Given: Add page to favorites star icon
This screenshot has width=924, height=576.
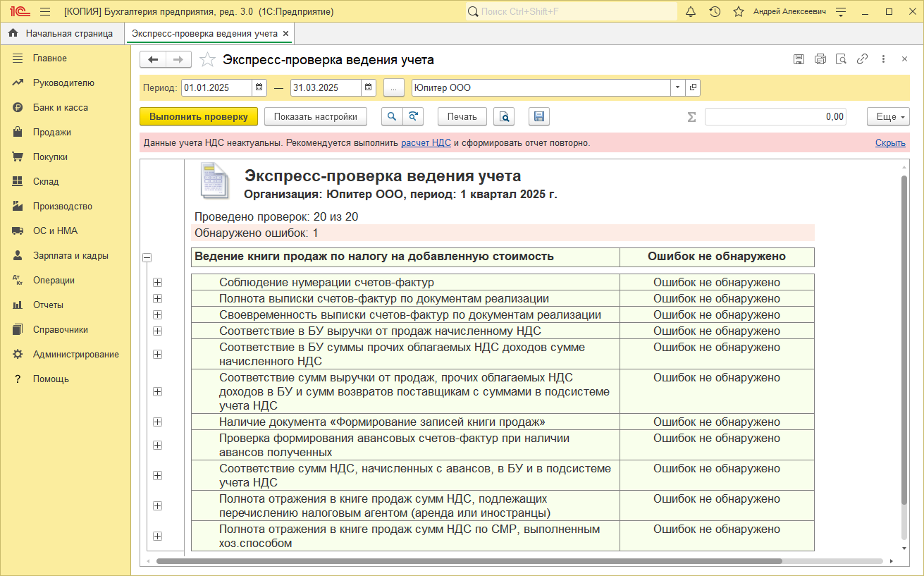Looking at the screenshot, I should (207, 60).
